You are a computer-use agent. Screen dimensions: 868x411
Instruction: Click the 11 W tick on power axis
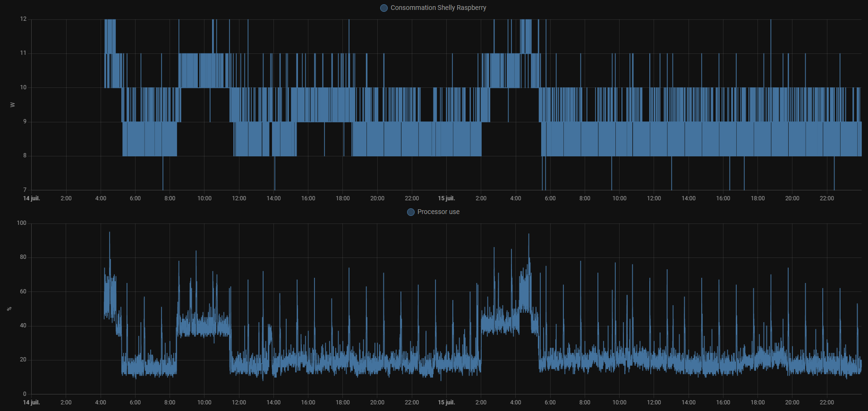coord(23,53)
